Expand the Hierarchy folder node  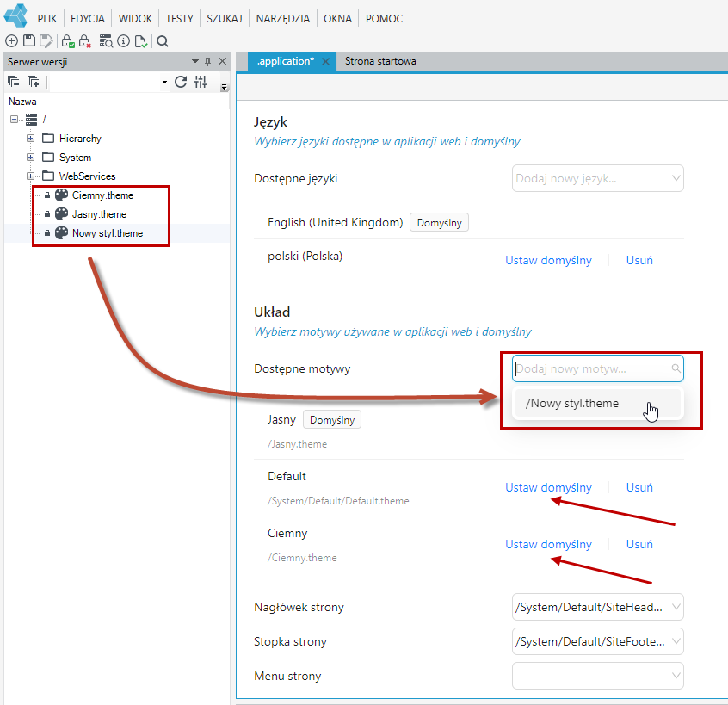click(30, 139)
